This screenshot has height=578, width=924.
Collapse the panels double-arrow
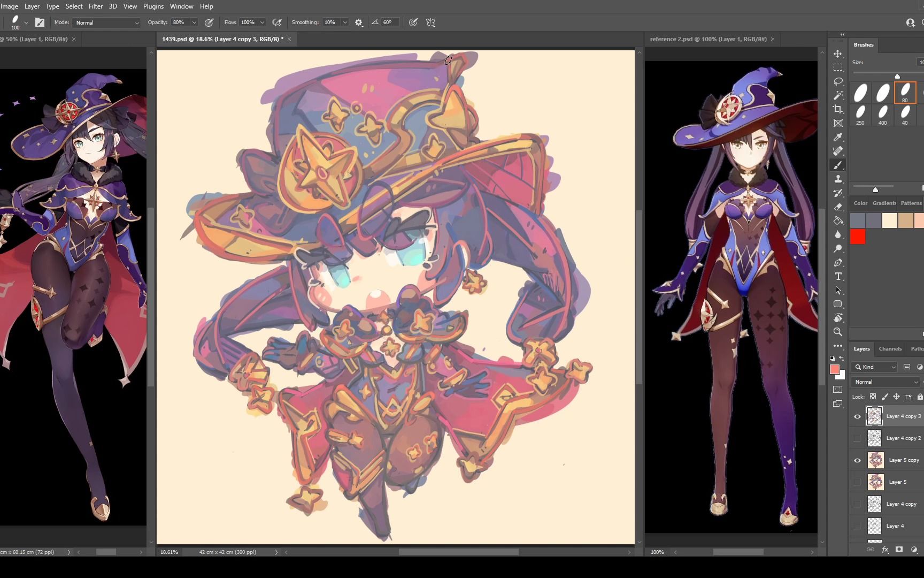click(x=842, y=34)
